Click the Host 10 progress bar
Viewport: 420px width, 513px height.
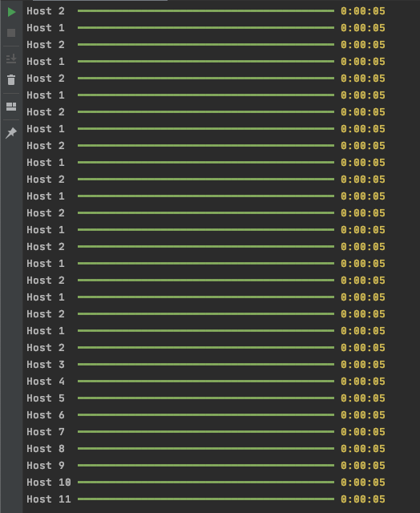pyautogui.click(x=206, y=483)
